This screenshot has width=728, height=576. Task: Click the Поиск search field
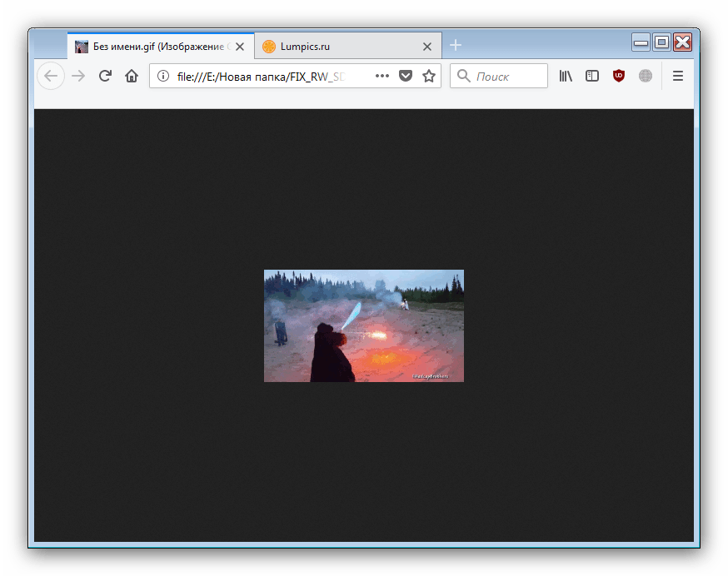point(499,76)
